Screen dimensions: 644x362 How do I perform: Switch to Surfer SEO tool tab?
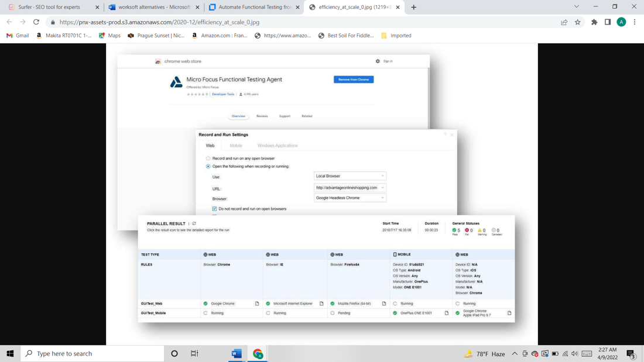(x=49, y=7)
